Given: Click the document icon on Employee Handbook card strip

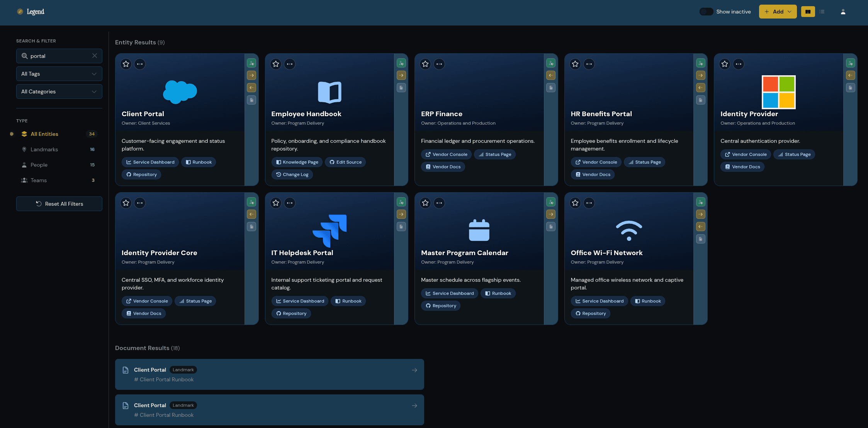Looking at the screenshot, I should (401, 88).
